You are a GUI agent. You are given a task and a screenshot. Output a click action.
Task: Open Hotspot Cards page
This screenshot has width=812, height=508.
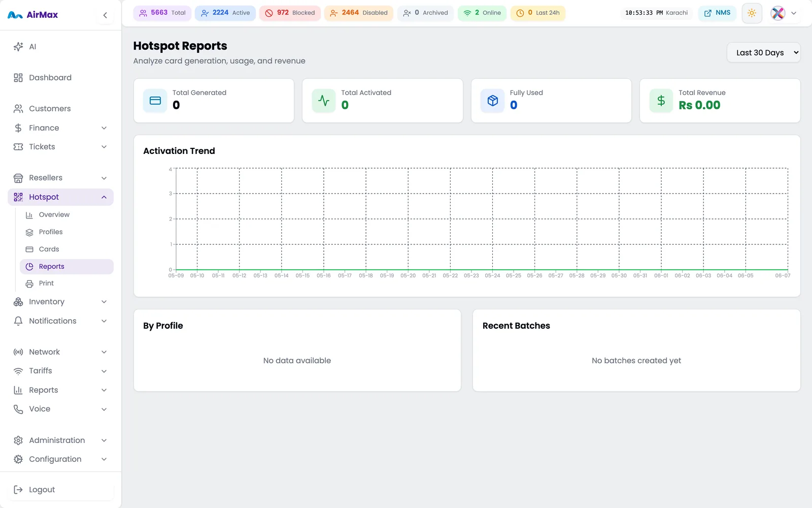pos(66,249)
